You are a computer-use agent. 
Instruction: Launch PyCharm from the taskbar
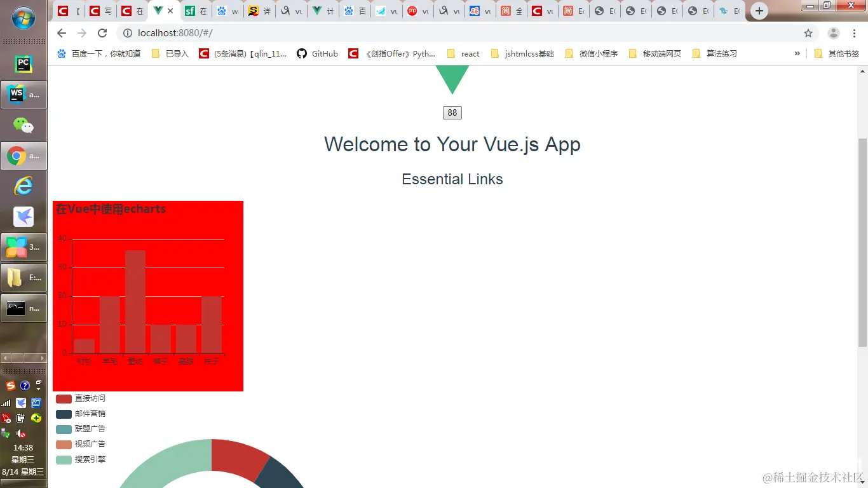point(24,64)
